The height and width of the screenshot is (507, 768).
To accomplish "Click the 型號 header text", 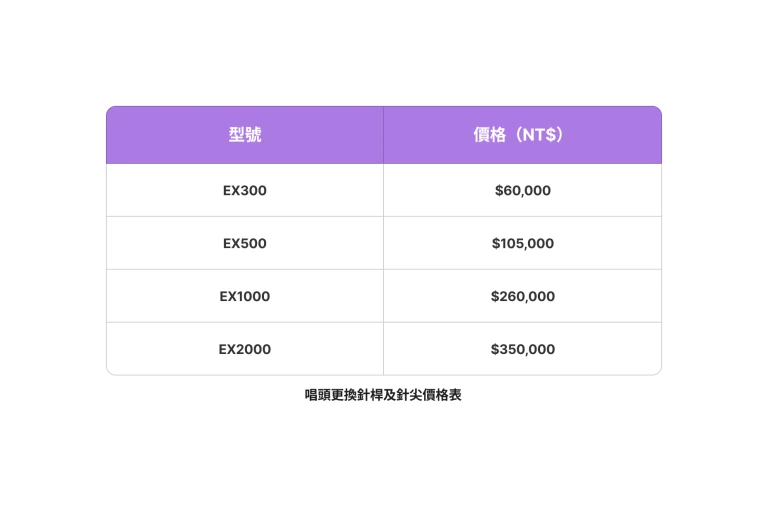I will tap(245, 135).
